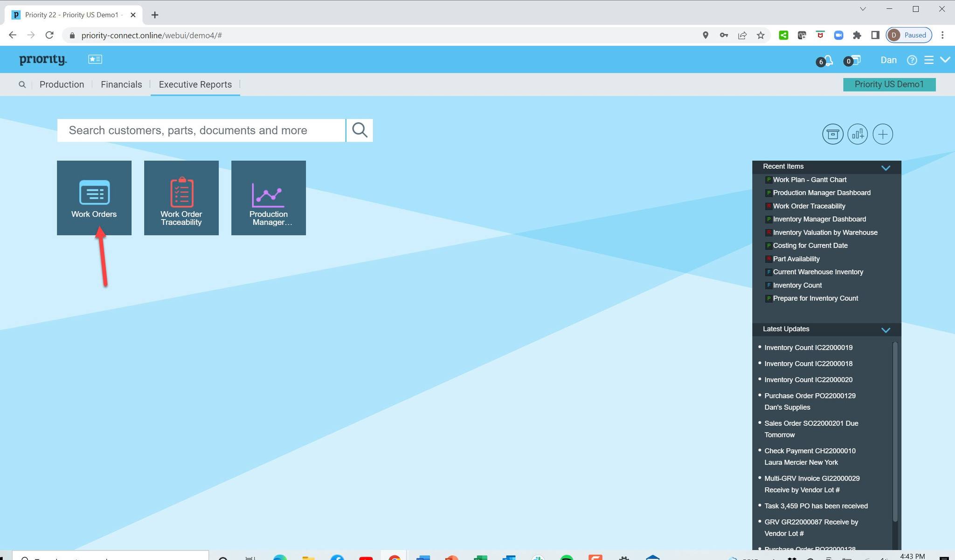The height and width of the screenshot is (560, 955).
Task: Reload the browser page
Action: pos(49,35)
